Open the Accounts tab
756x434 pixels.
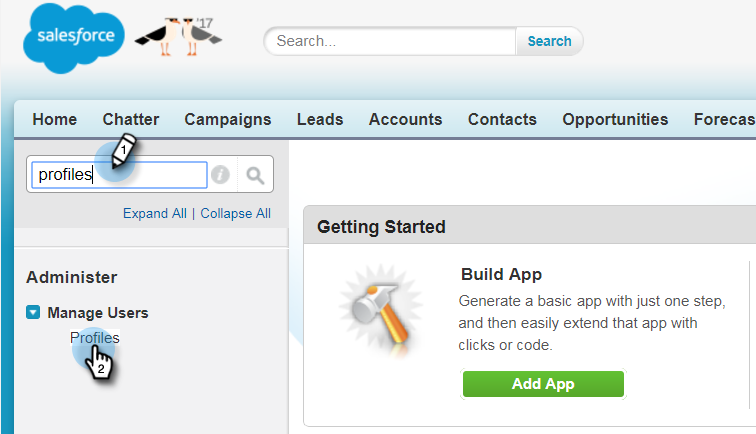pyautogui.click(x=405, y=119)
